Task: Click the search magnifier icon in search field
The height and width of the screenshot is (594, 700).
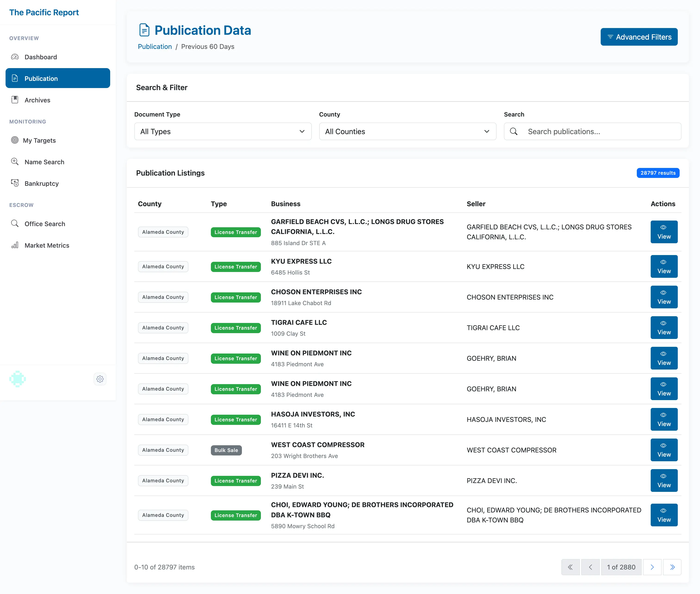Action: pos(514,131)
